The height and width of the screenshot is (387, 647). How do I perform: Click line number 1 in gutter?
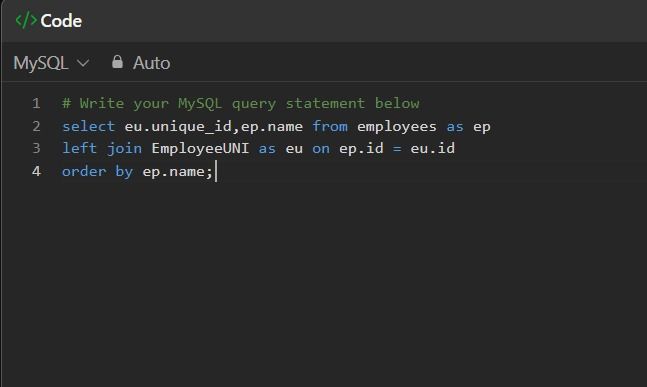(x=36, y=103)
